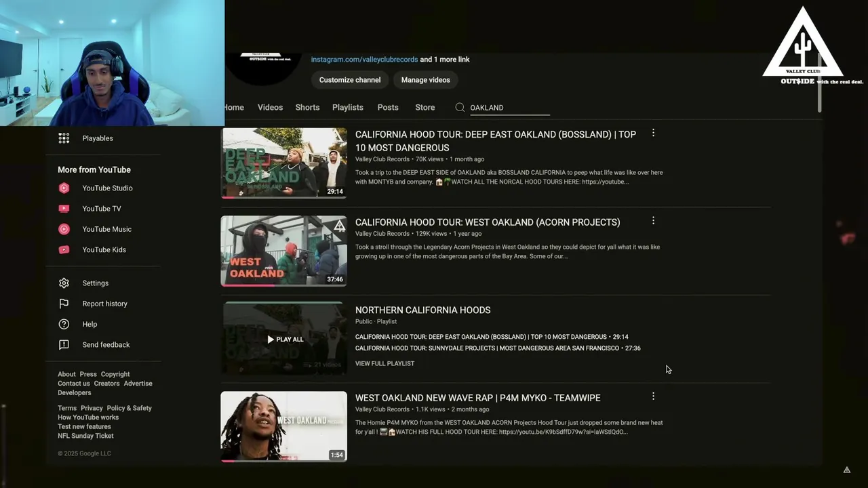This screenshot has width=868, height=488.
Task: Open the Playables grid icon
Action: (64, 138)
